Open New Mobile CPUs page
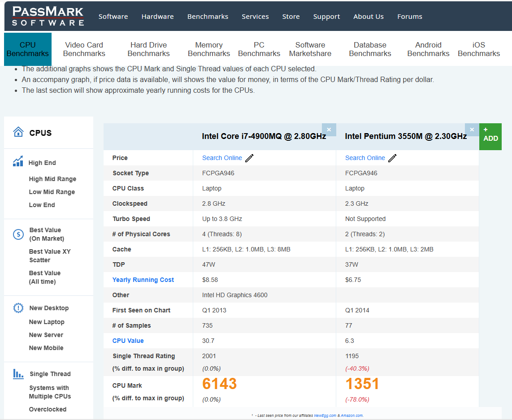The width and height of the screenshot is (512, 420). pos(46,348)
